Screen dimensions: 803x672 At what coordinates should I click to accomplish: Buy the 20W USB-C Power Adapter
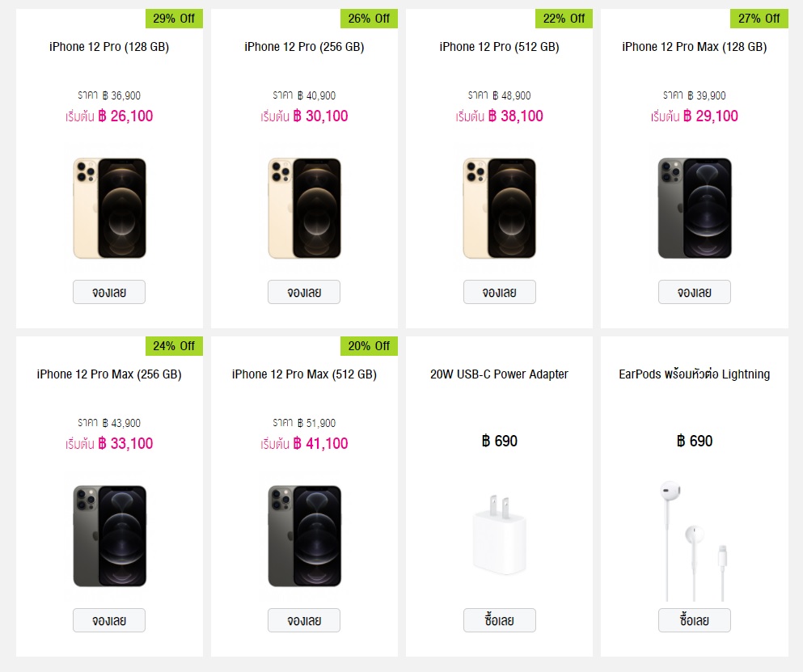(499, 620)
